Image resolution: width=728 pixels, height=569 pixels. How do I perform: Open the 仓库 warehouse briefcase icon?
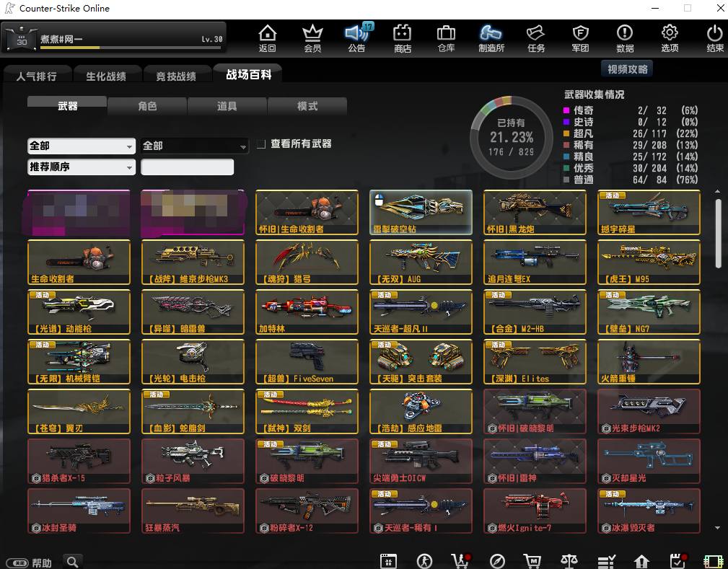pos(446,38)
